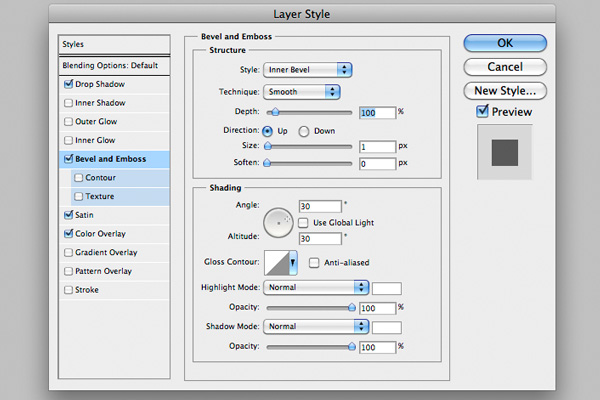
Task: Open the Gloss Contour picker arrow
Action: pos(293,263)
